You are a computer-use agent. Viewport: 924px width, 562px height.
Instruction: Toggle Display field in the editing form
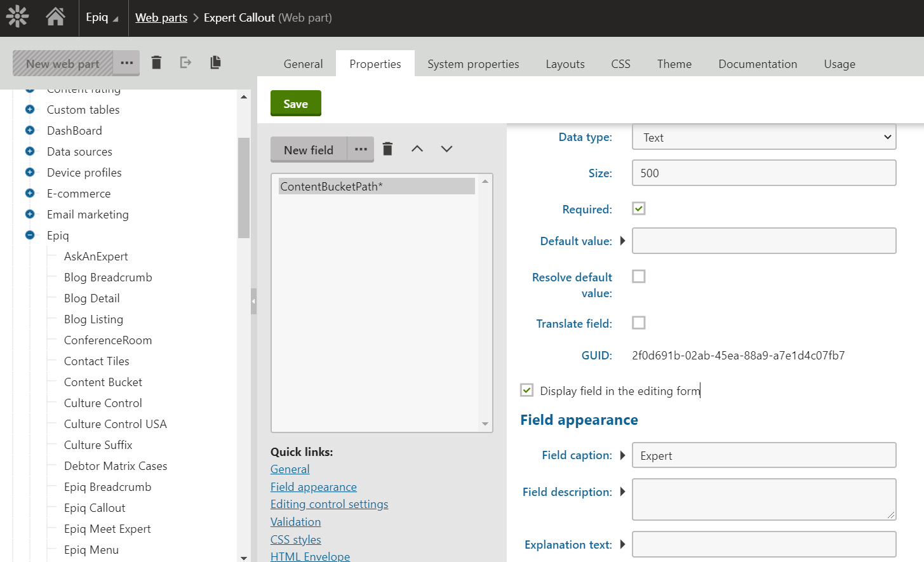point(527,391)
